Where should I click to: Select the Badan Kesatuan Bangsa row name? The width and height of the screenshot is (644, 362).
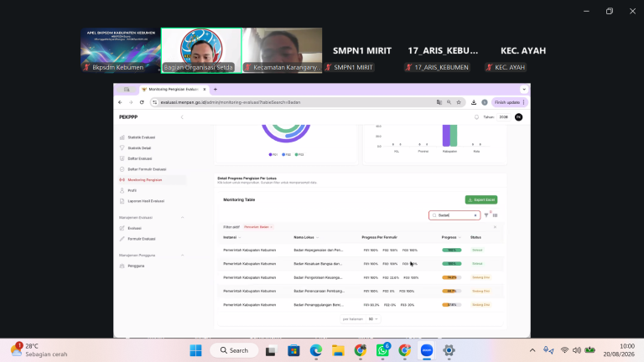(x=318, y=264)
